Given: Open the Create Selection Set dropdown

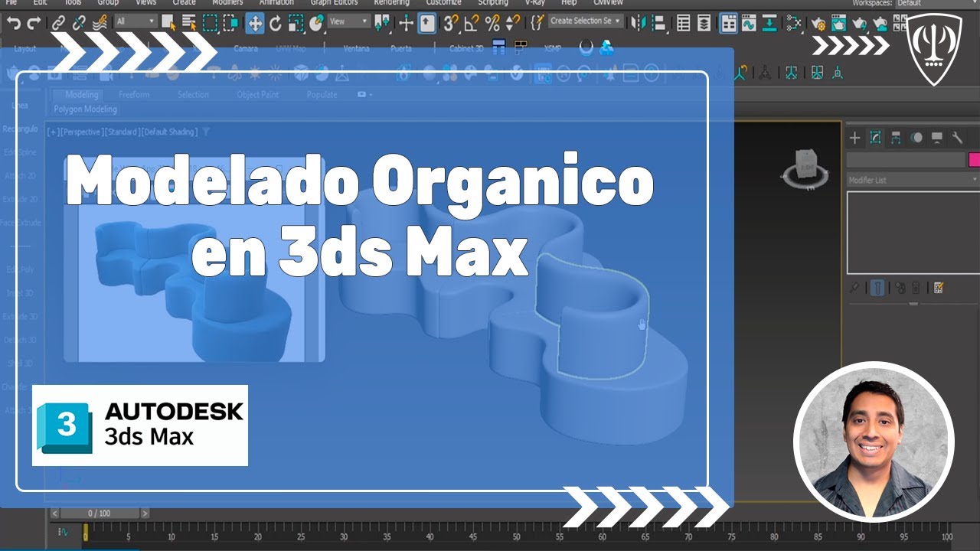Looking at the screenshot, I should [x=586, y=21].
